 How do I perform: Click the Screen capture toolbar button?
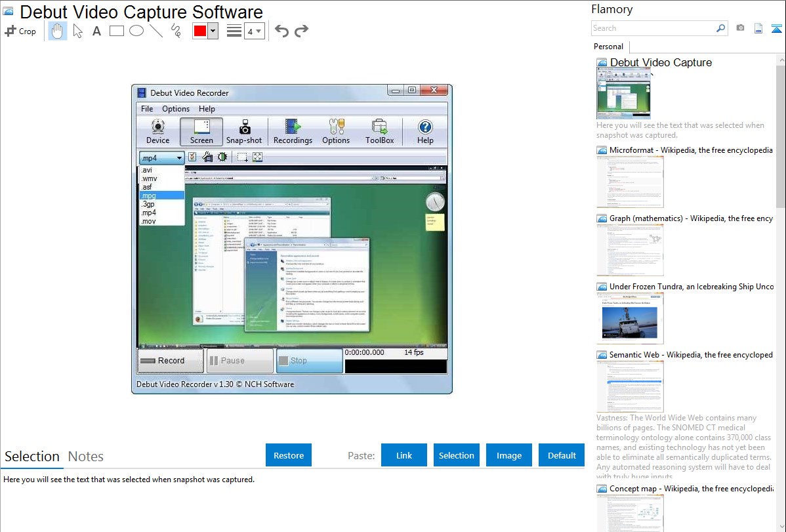tap(201, 131)
